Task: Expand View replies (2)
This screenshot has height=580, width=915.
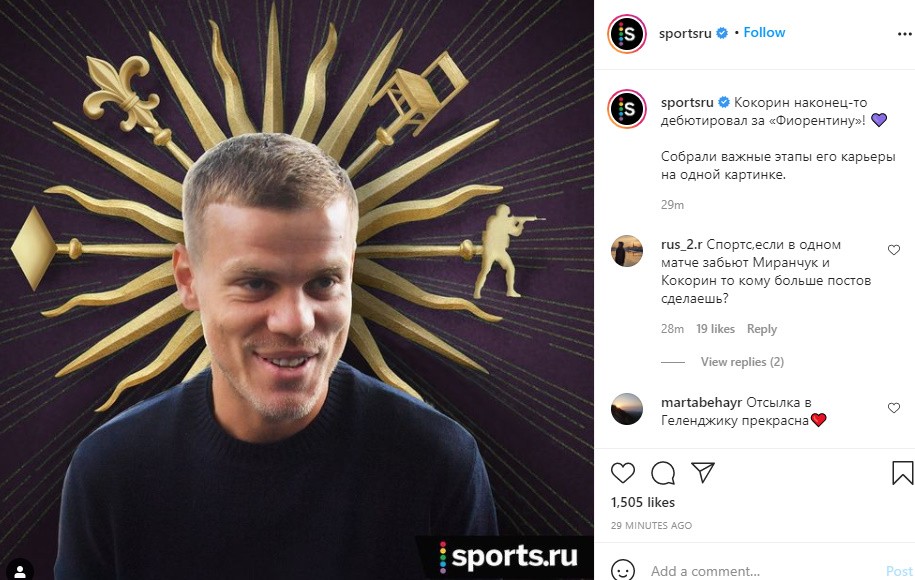Action: pyautogui.click(x=742, y=362)
